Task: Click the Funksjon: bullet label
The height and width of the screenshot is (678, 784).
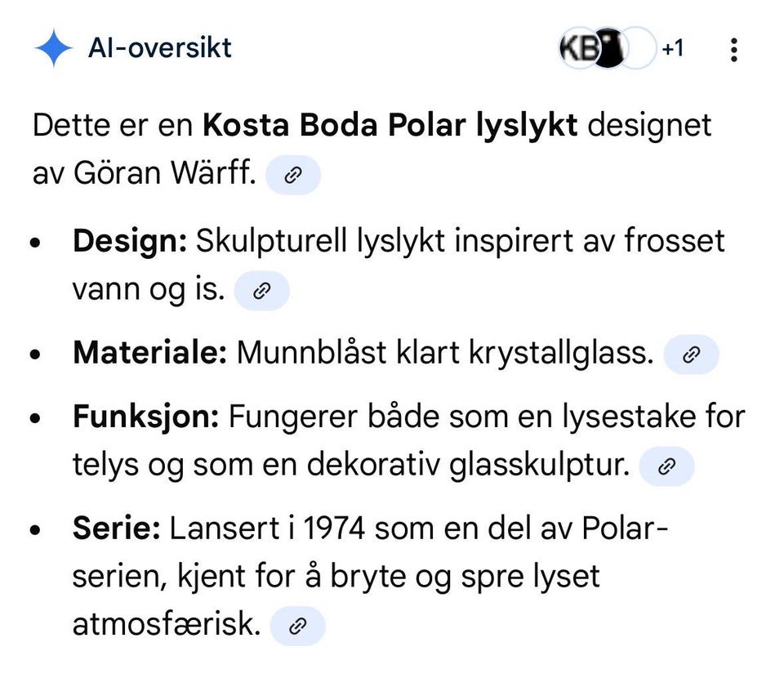Action: coord(146,417)
